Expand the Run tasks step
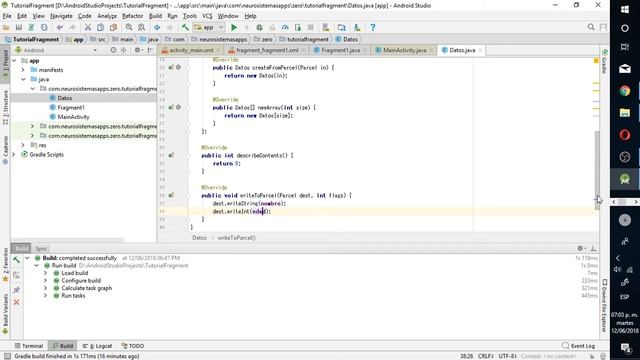Viewport: 640px width, 360px height. coord(46,296)
